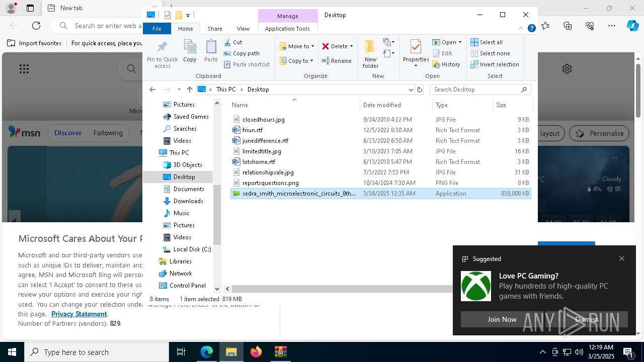Close the Suggested notification
Viewport: 644px width, 362px height.
[622, 258]
